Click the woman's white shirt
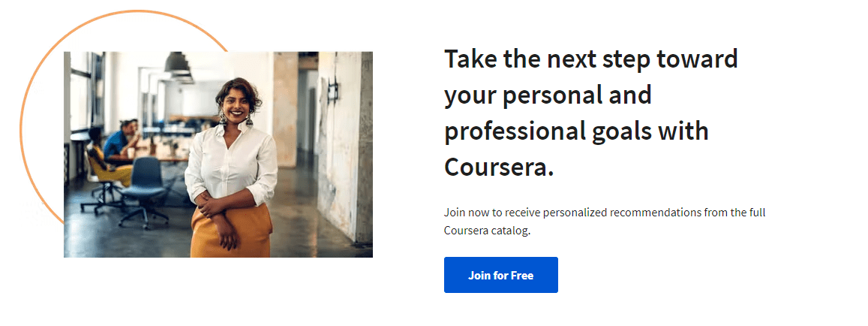Image resolution: width=868 pixels, height=326 pixels. point(232,161)
